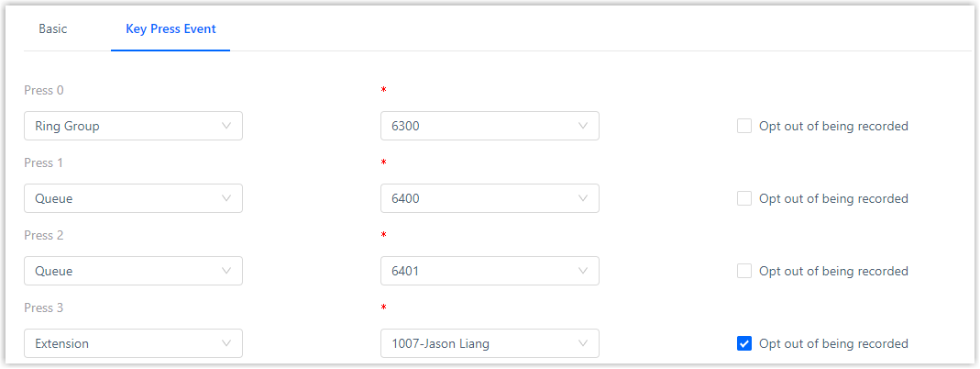
Task: Open the Press 1 Queue destination type dropdown
Action: [x=133, y=198]
